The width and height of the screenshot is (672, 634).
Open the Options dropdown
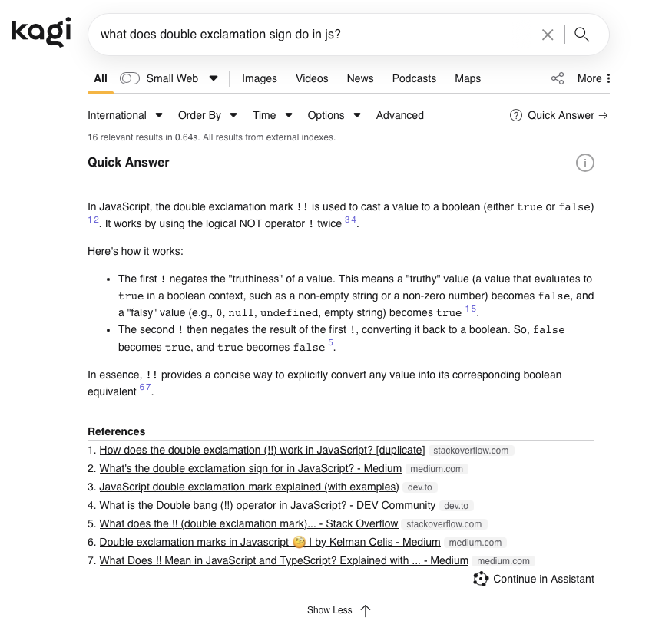[334, 115]
